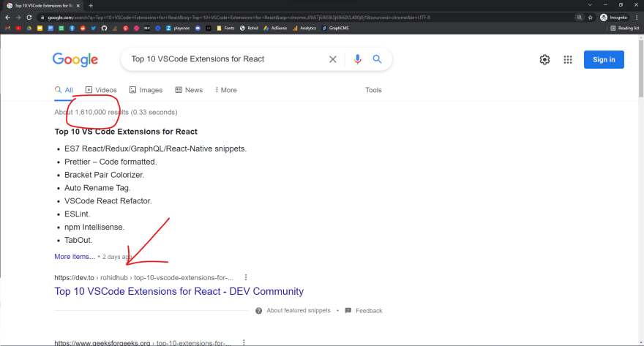The image size is (644, 346).
Task: Open the Discord bookmark icon
Action: click(x=198, y=29)
